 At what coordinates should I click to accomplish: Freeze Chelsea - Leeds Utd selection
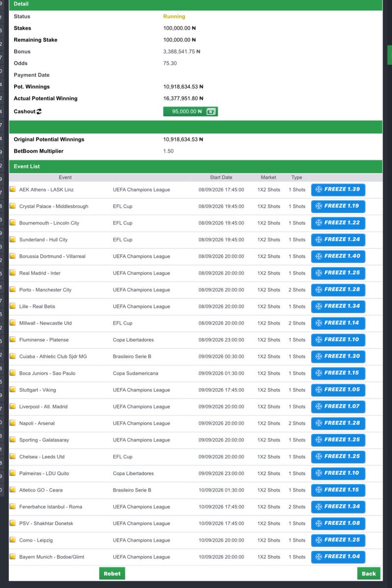tap(338, 456)
